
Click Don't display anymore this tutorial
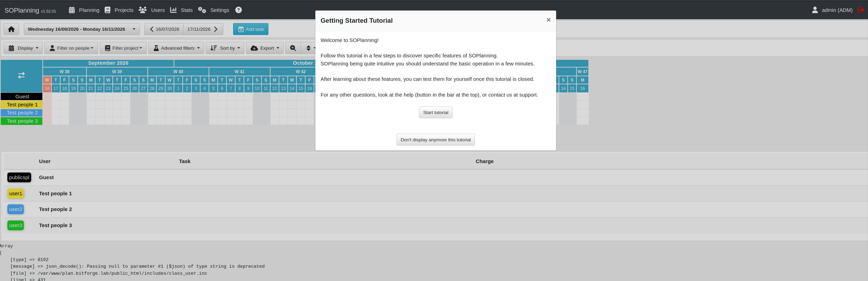coord(436,140)
